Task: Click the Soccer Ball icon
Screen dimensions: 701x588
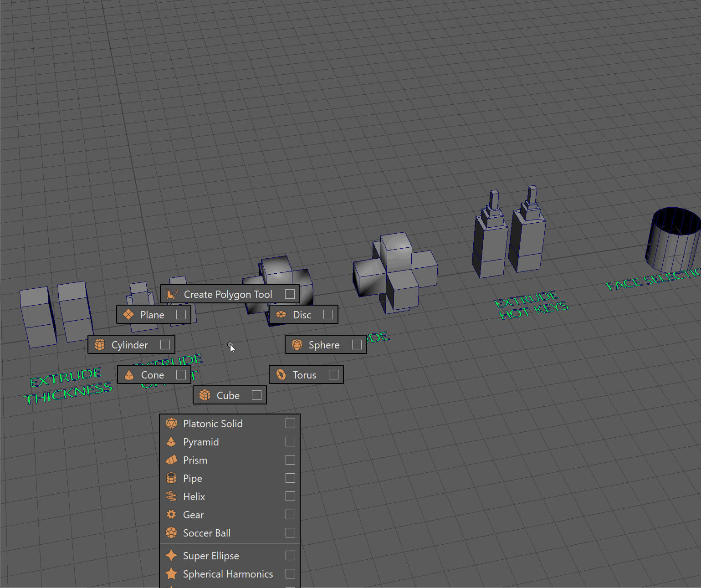Action: pos(171,533)
